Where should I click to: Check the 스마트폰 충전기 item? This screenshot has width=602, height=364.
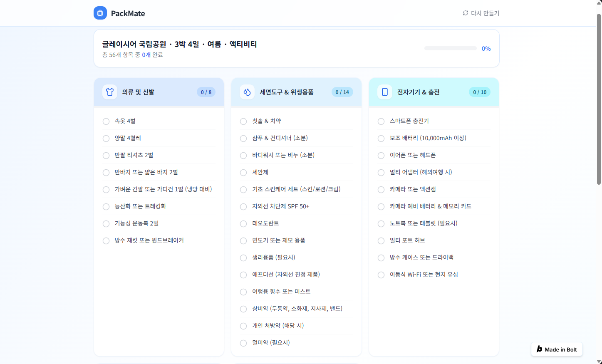(381, 121)
